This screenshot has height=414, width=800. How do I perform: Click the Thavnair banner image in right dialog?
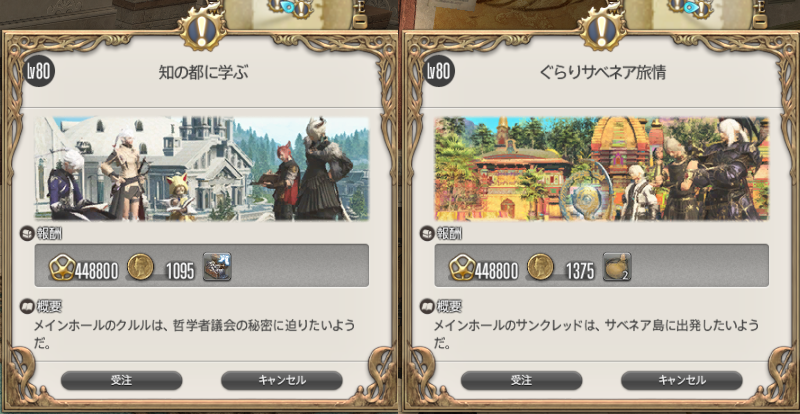[x=602, y=168]
